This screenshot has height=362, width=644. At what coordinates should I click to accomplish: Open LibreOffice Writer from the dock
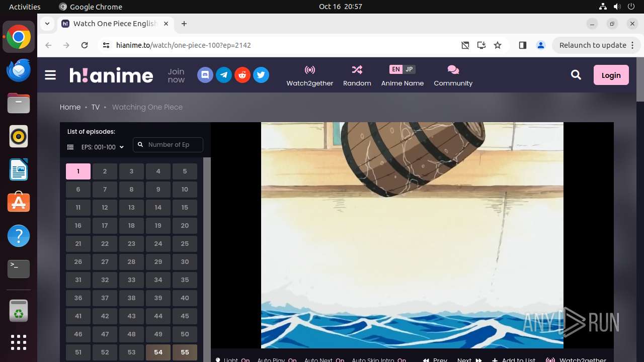19,169
